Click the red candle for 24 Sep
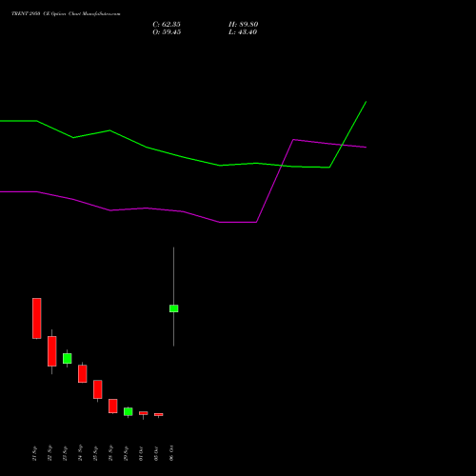Image resolution: width=476 pixels, height=476 pixels. tap(83, 373)
